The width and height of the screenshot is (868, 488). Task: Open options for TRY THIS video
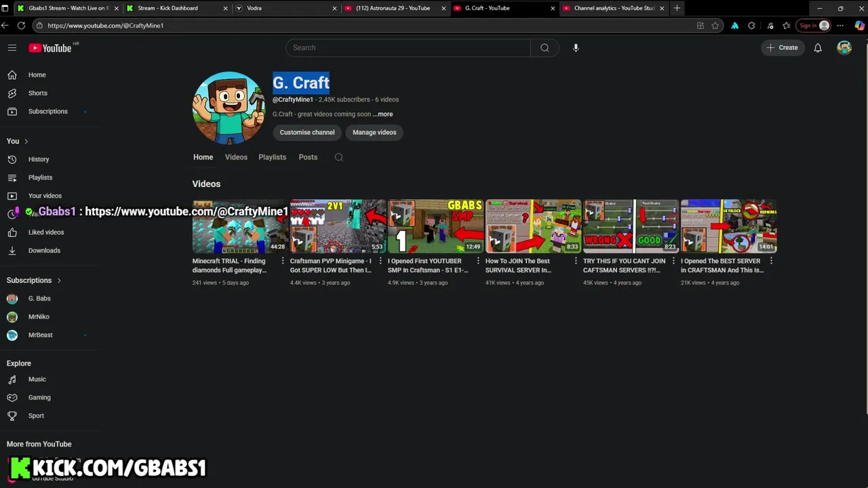673,261
